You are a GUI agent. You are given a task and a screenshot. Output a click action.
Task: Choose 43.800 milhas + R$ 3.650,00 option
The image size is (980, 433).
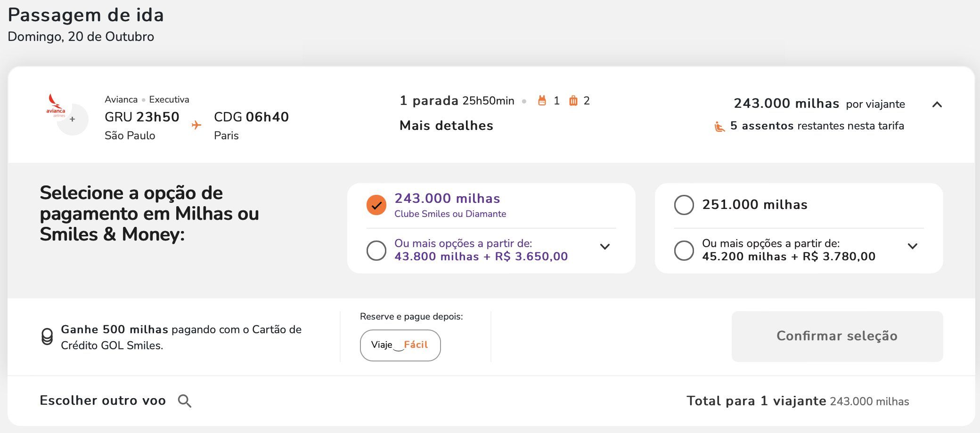pyautogui.click(x=376, y=250)
